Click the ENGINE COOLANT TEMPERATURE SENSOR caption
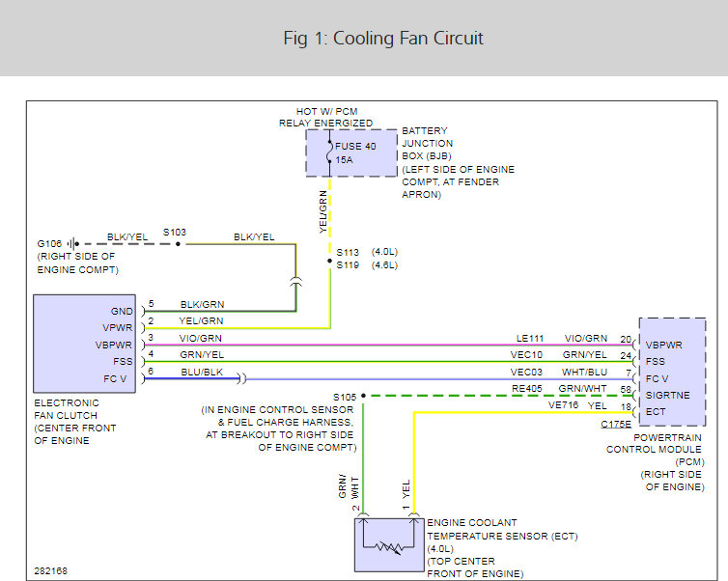Viewport: 728px width, 581px height. point(502,548)
